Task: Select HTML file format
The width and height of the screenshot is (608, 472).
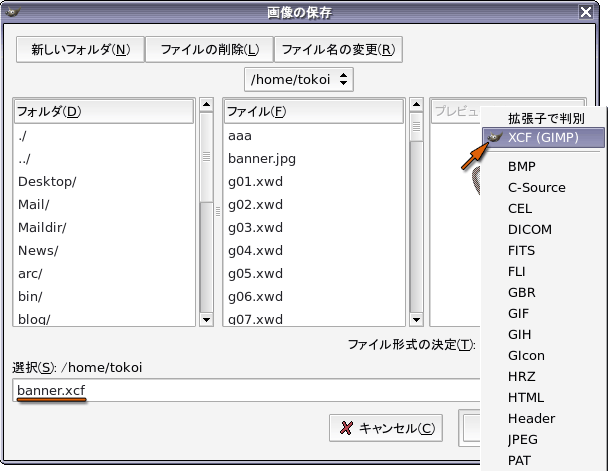Action: (x=544, y=397)
